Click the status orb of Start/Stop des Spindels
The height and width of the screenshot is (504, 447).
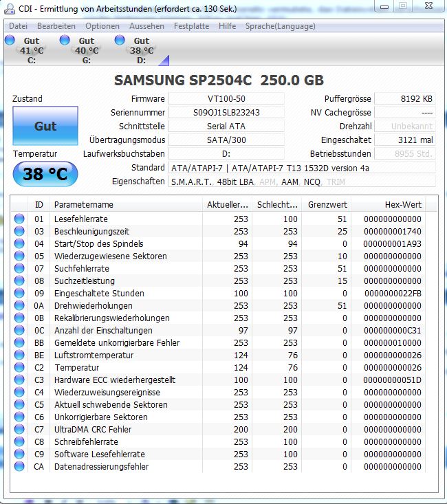(x=19, y=243)
